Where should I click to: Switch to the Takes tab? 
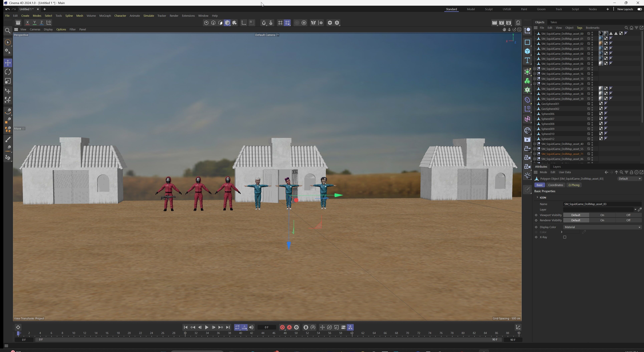[554, 22]
